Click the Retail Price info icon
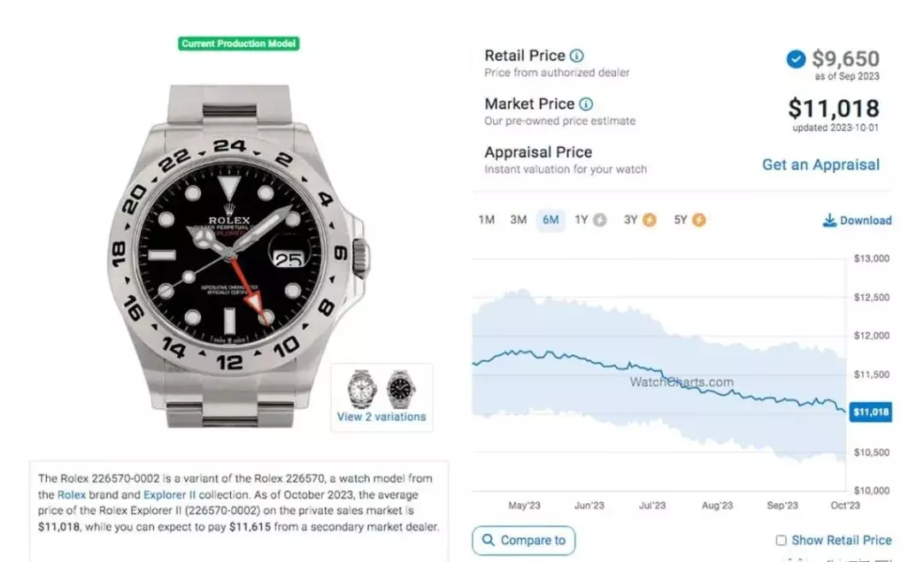The image size is (924, 562). (577, 56)
